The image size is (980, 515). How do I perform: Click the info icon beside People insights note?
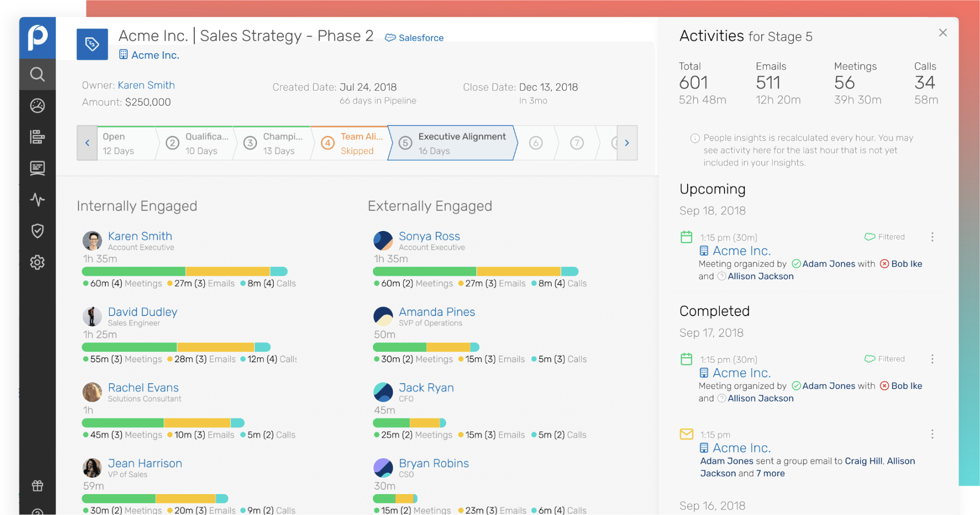[695, 138]
